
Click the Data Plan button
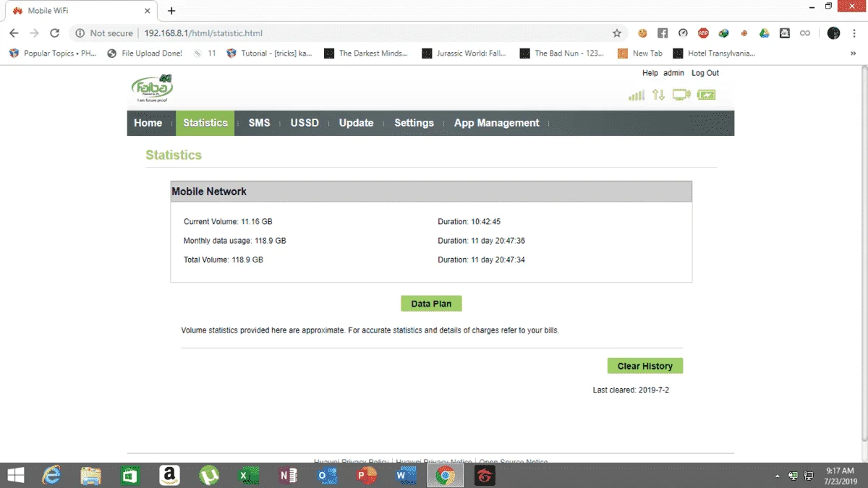coord(431,304)
